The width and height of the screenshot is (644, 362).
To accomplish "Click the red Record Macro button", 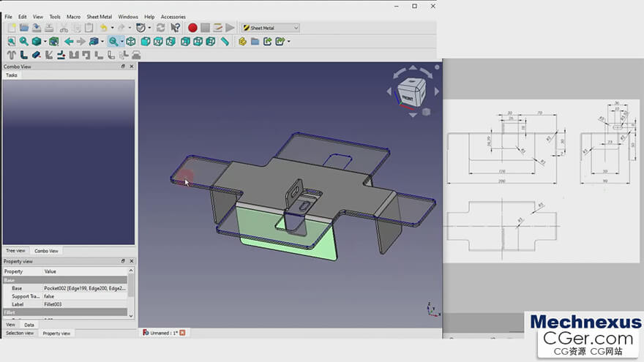I will click(192, 28).
